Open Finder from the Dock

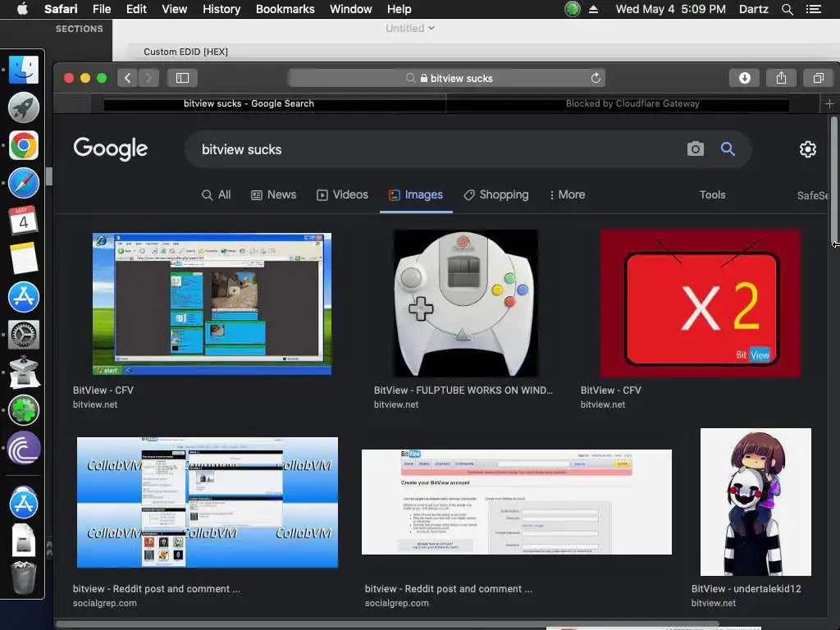point(24,70)
